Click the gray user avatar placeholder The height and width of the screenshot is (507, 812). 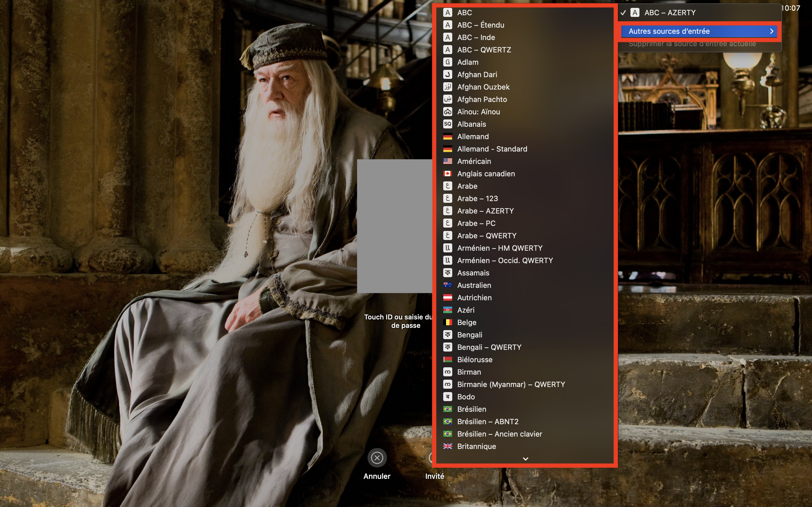(x=395, y=226)
